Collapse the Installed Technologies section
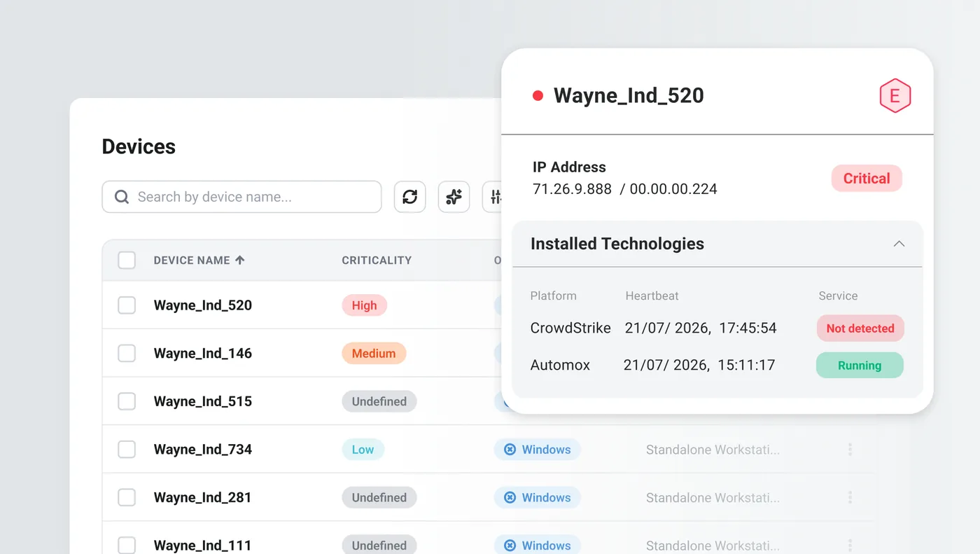The image size is (980, 554). [x=899, y=244]
